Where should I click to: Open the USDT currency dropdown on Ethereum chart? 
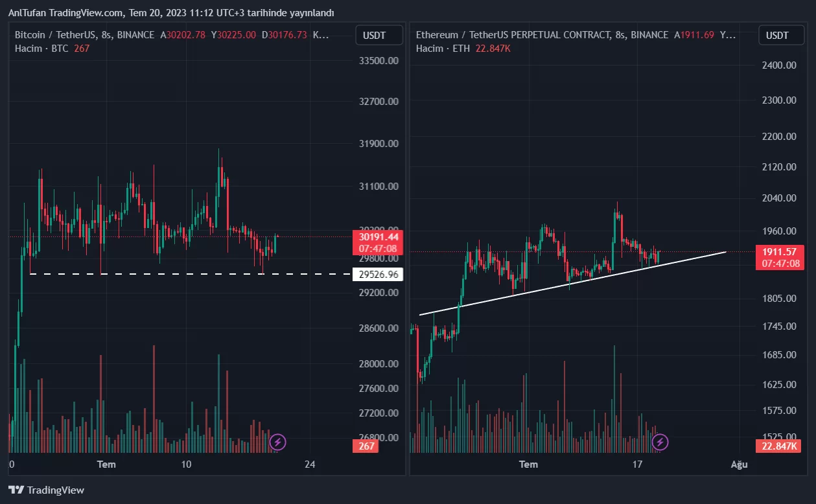coord(776,35)
